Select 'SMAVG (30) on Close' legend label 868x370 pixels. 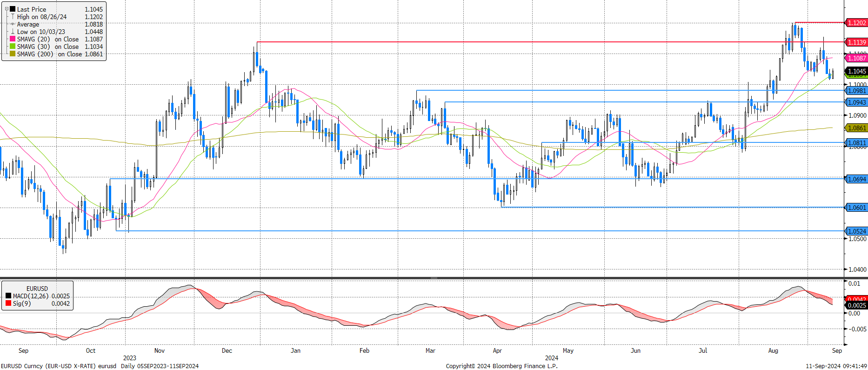[x=48, y=47]
